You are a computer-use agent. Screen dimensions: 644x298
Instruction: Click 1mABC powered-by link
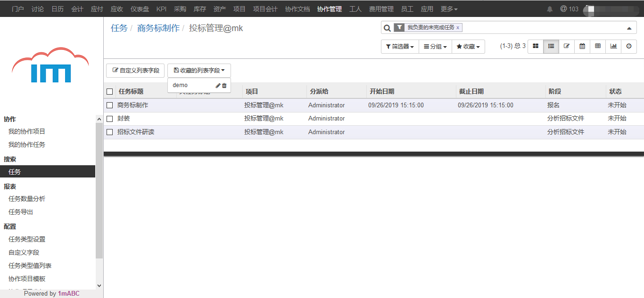[x=69, y=293]
